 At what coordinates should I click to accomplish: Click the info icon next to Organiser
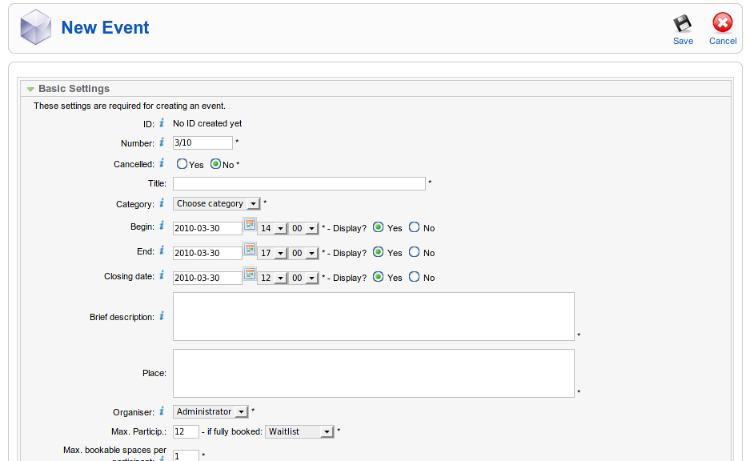click(162, 411)
